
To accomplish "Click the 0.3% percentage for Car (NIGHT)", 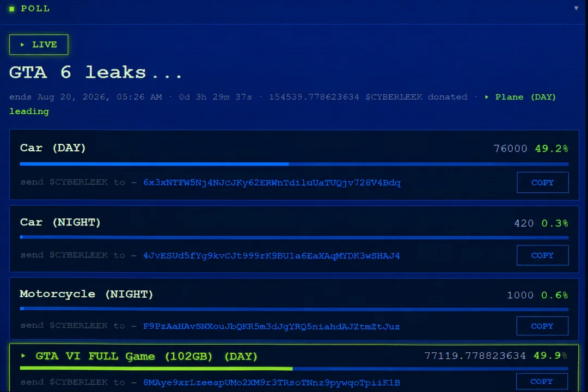I will 555,223.
